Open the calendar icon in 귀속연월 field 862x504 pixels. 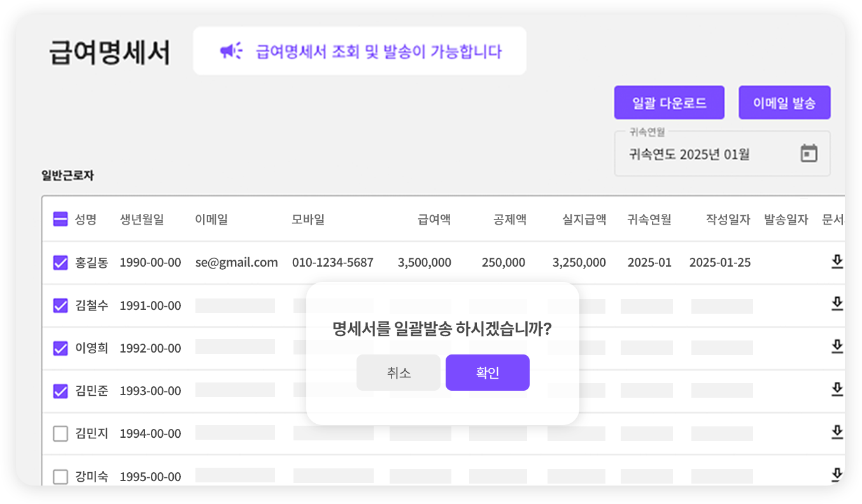[809, 153]
